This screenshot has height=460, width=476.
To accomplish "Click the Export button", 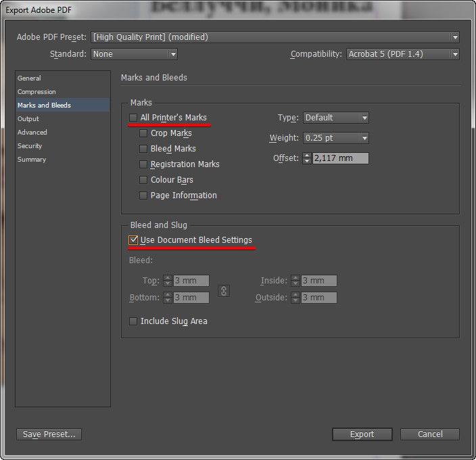I will [x=362, y=434].
